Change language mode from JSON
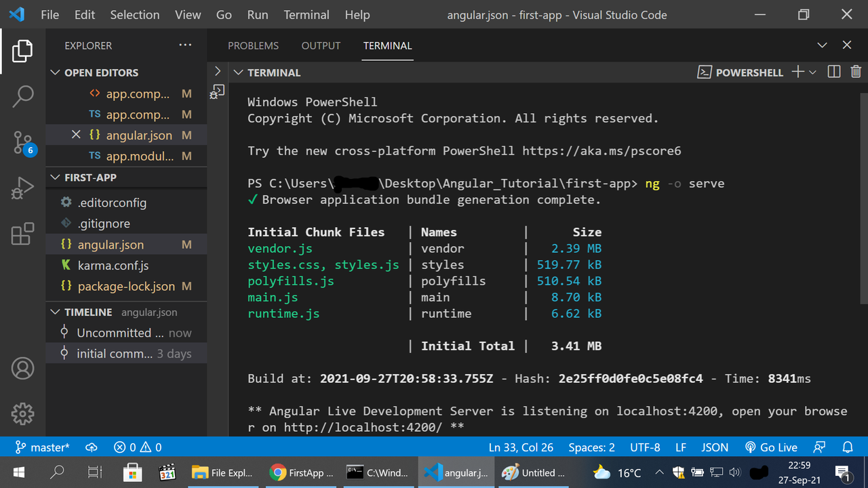Image resolution: width=868 pixels, height=488 pixels. (x=715, y=447)
